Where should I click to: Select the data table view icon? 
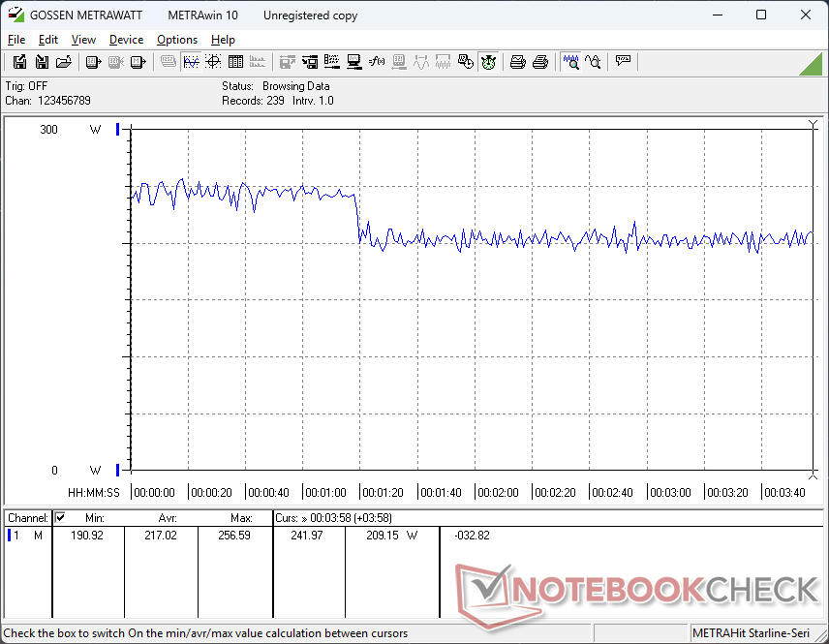click(235, 62)
